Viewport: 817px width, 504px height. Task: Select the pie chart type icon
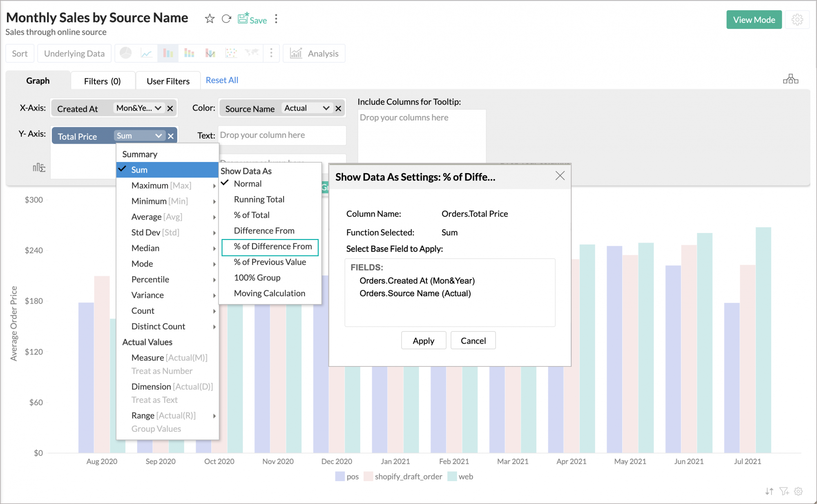125,53
